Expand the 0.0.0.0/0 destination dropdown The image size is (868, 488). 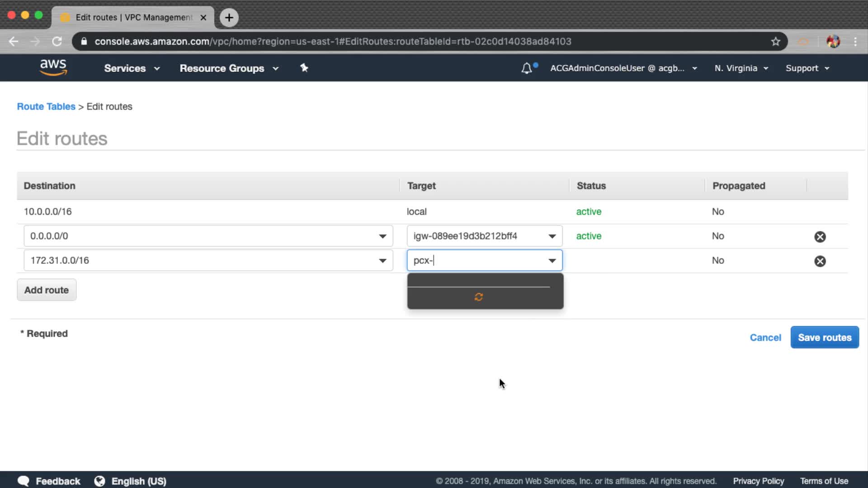pos(382,236)
